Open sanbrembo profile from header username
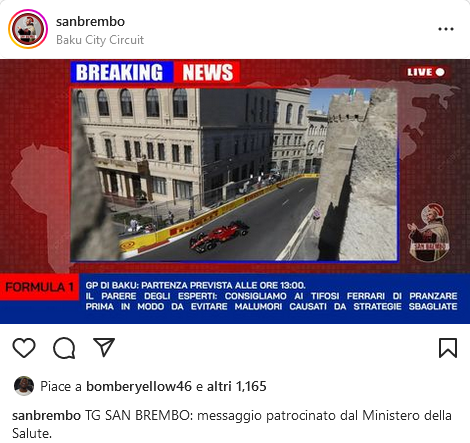 (x=90, y=22)
